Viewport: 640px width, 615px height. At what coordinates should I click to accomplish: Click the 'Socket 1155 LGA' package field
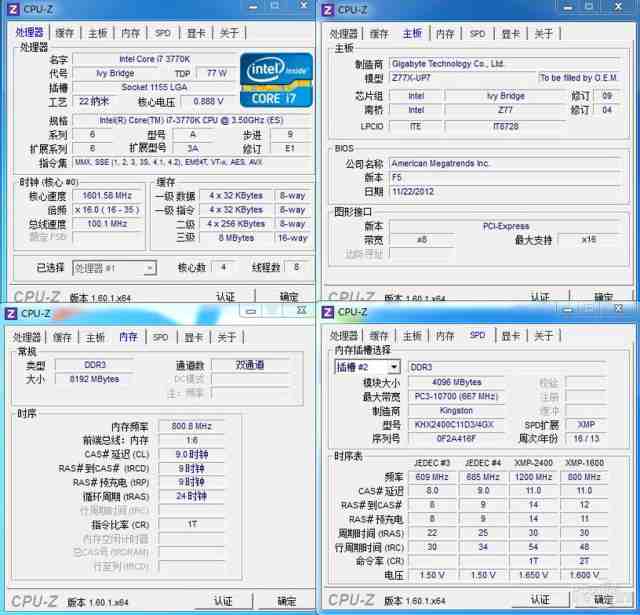tap(155, 87)
